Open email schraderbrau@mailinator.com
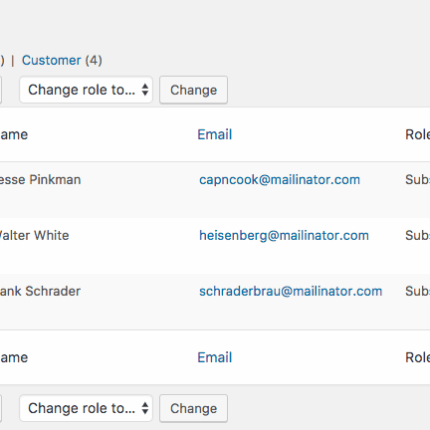The width and height of the screenshot is (430, 430). coord(291,291)
